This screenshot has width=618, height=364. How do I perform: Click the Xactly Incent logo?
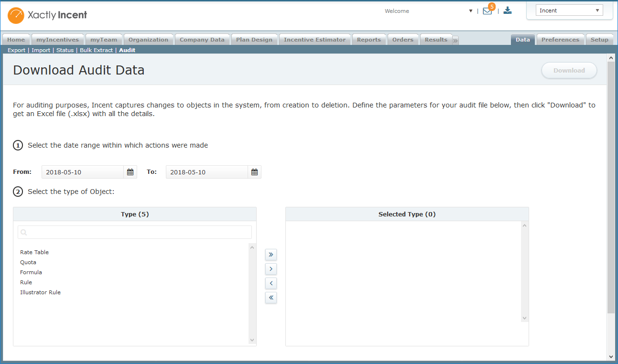click(x=48, y=15)
